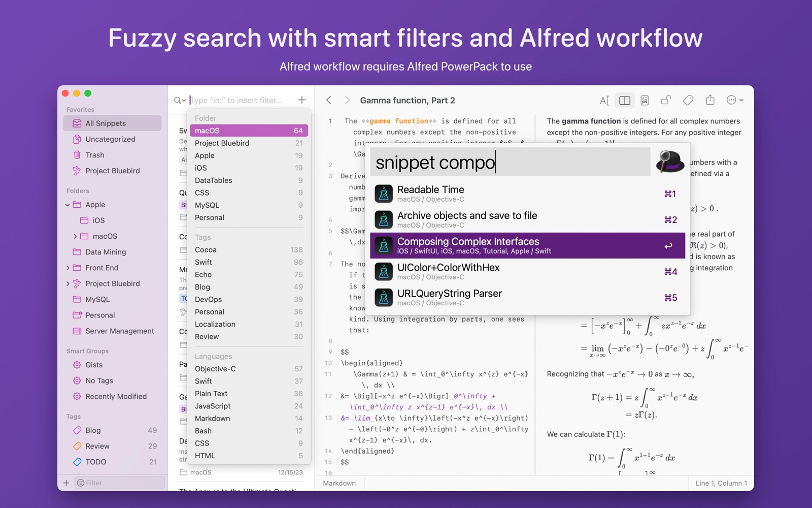This screenshot has width=812, height=508.
Task: Toggle split editor preview layout
Action: [625, 101]
